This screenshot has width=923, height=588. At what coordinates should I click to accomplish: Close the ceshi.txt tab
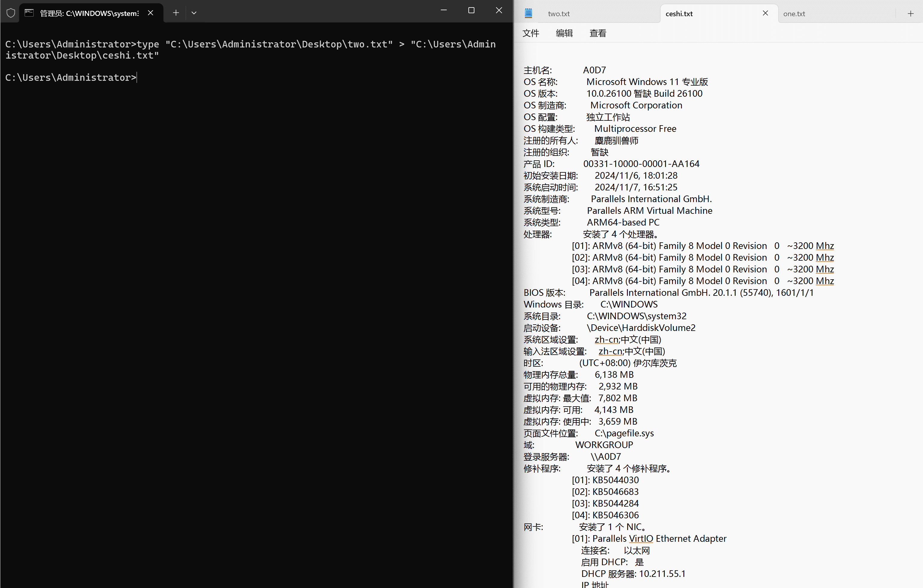765,14
